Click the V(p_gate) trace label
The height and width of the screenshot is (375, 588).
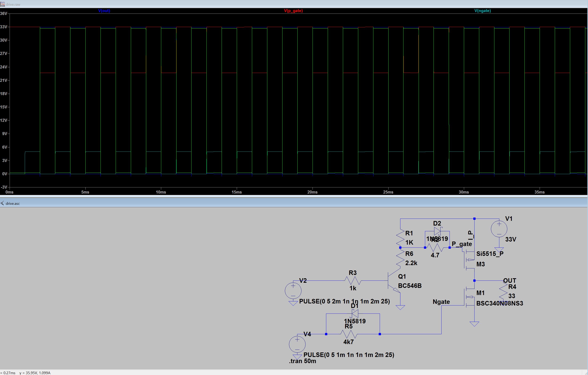293,11
